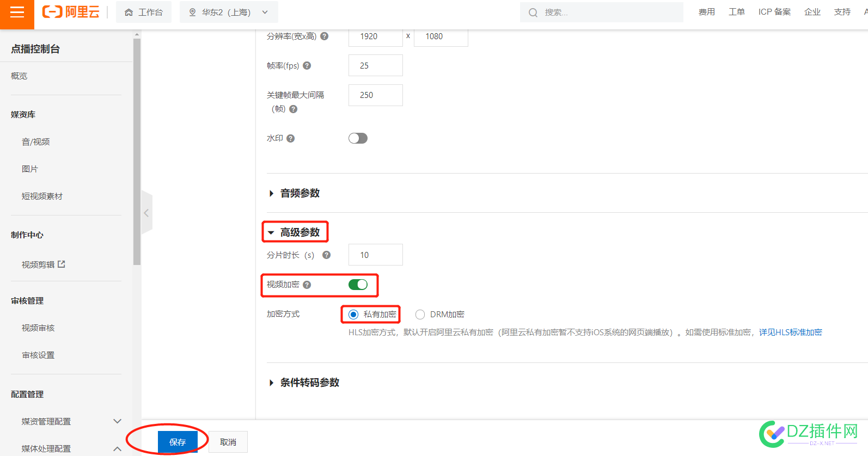Show help for 关键帧最大间隔

click(x=294, y=109)
